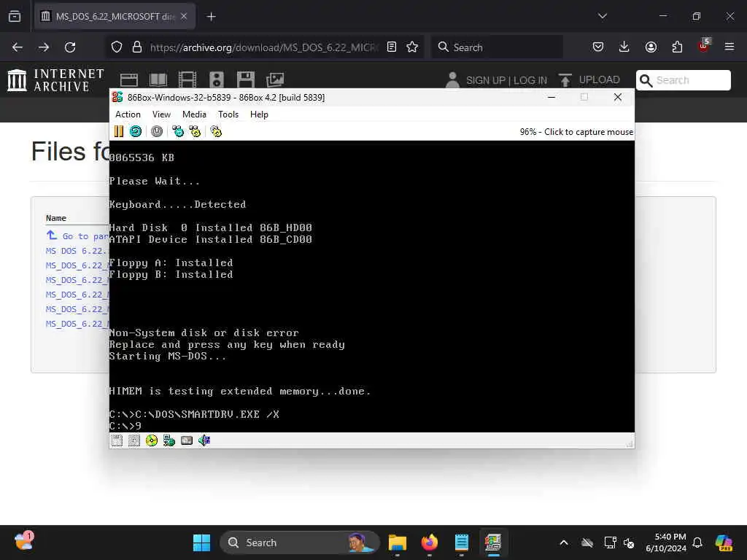Expand the system tray hidden icons chevron
This screenshot has height=560, width=747.
[x=564, y=542]
